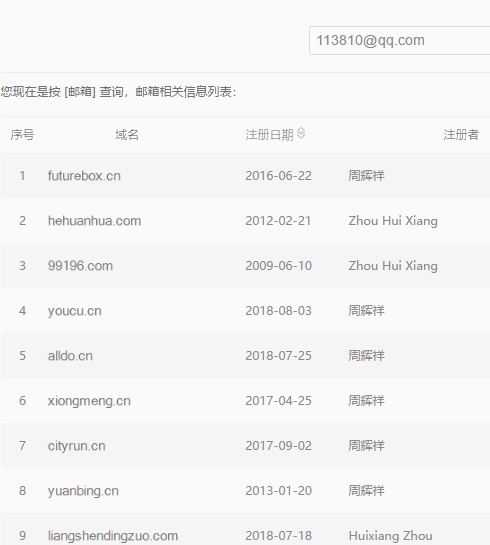Click date 2017-09-02 cell
The width and height of the screenshot is (490, 545).
click(278, 446)
